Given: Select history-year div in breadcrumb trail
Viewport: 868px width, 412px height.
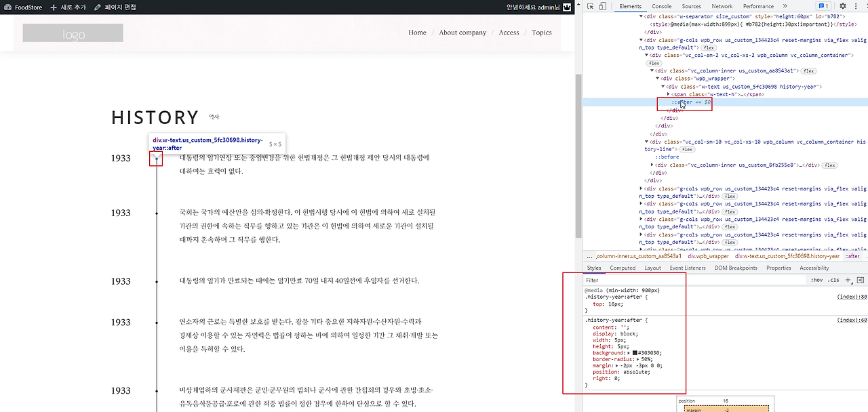Looking at the screenshot, I should click(787, 257).
